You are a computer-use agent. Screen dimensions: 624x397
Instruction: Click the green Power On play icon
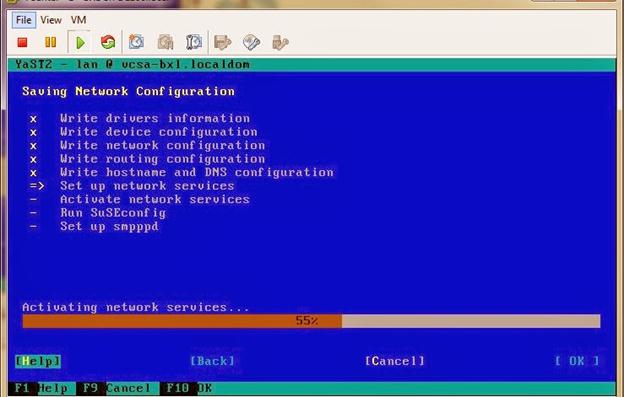pyautogui.click(x=80, y=43)
